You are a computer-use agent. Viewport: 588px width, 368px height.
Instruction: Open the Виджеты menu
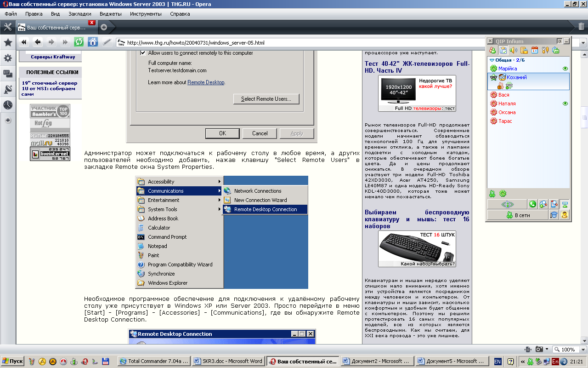[111, 14]
